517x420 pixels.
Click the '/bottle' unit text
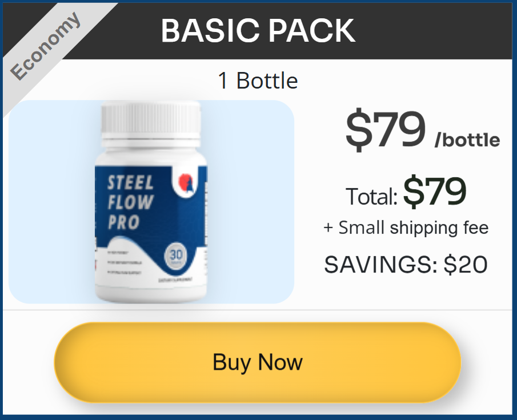coord(467,140)
